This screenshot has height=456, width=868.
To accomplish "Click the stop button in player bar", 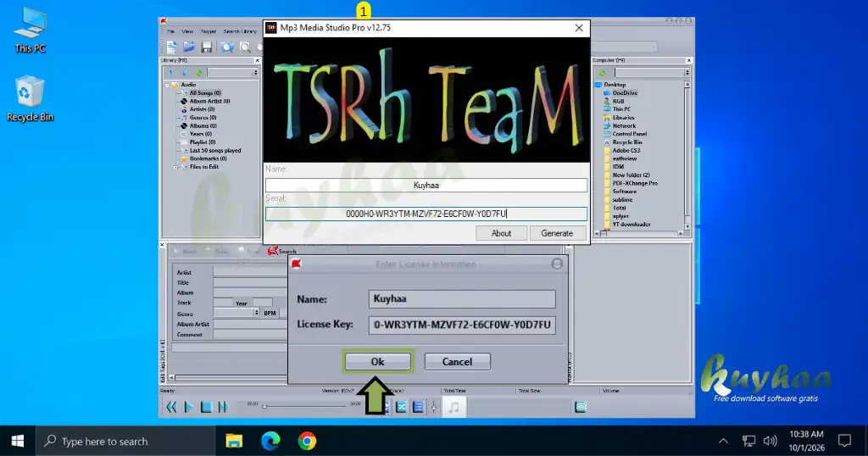I will click(206, 408).
